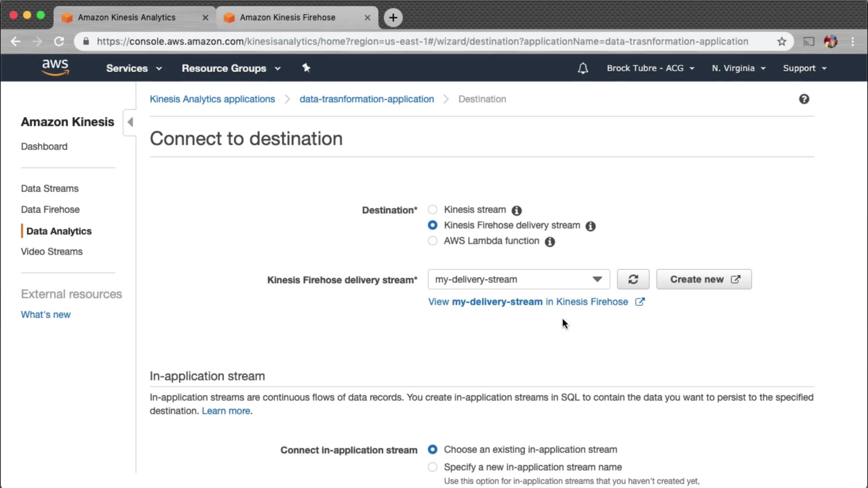Screen dimensions: 868x488
Task: Click the refresh delivery streams icon button
Action: coord(633,279)
